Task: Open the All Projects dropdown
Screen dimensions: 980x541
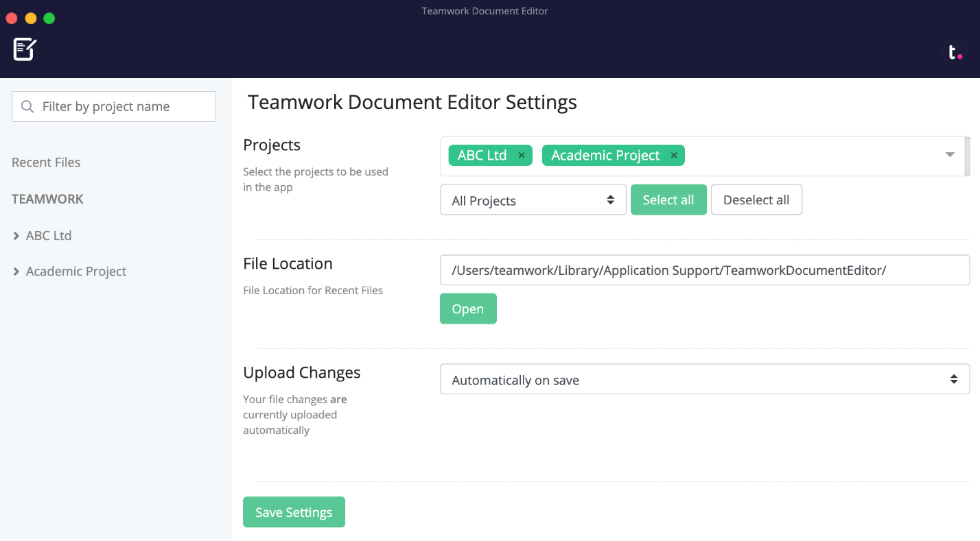Action: point(533,200)
